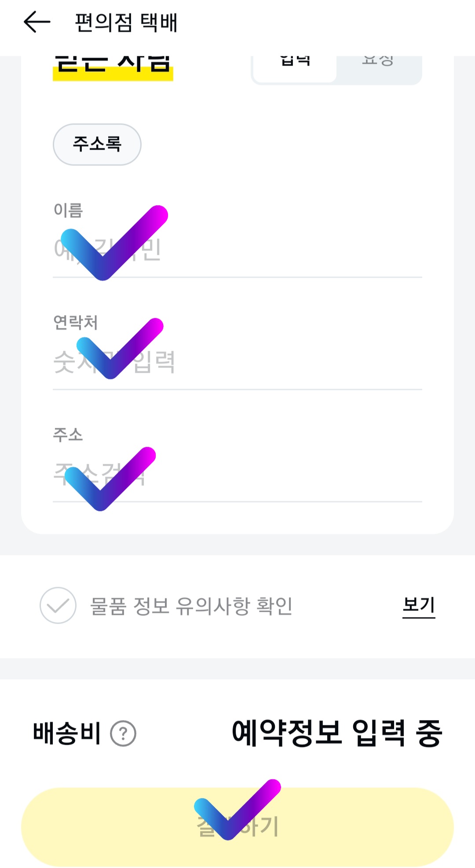This screenshot has width=475, height=868.
Task: Tap the 편의점 택배 page title
Action: [x=126, y=22]
